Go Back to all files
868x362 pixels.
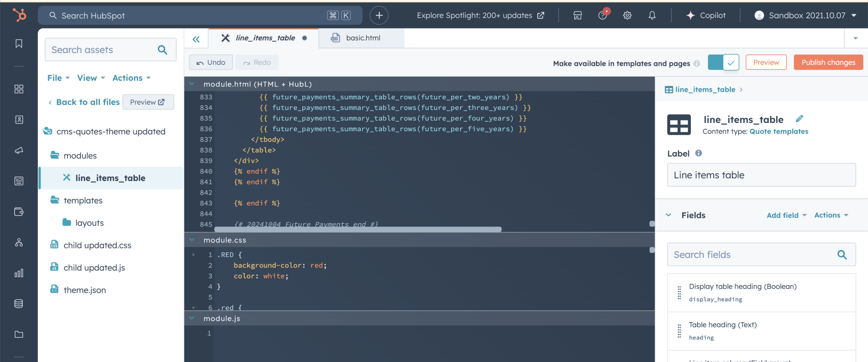84,102
